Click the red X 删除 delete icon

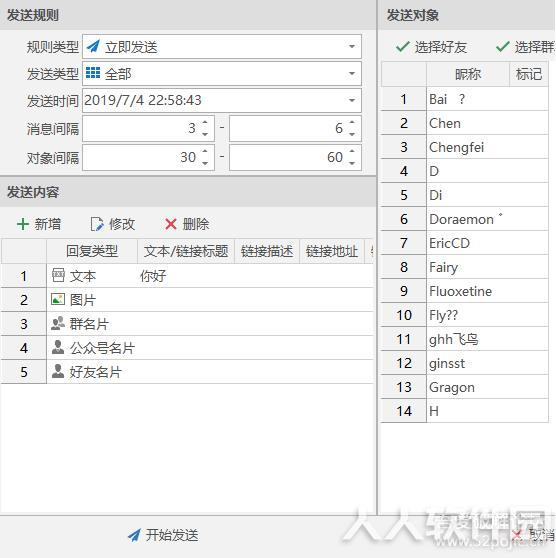coord(171,224)
